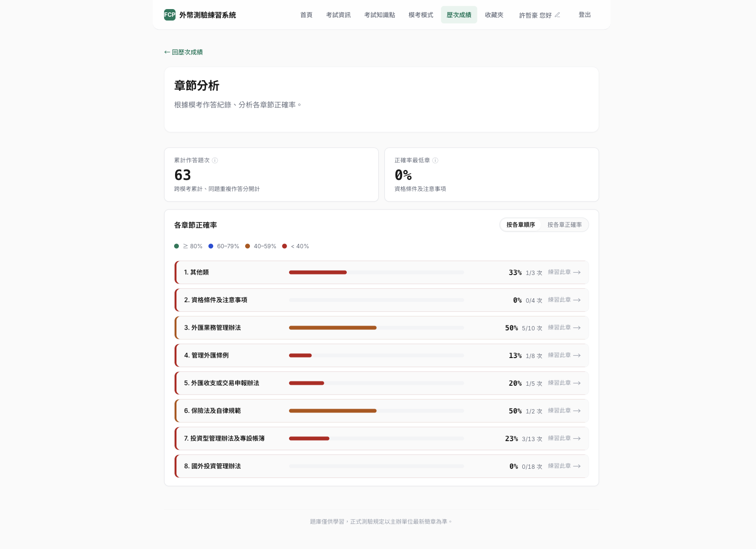Click progress bar for 管理外匯條例

pos(376,356)
